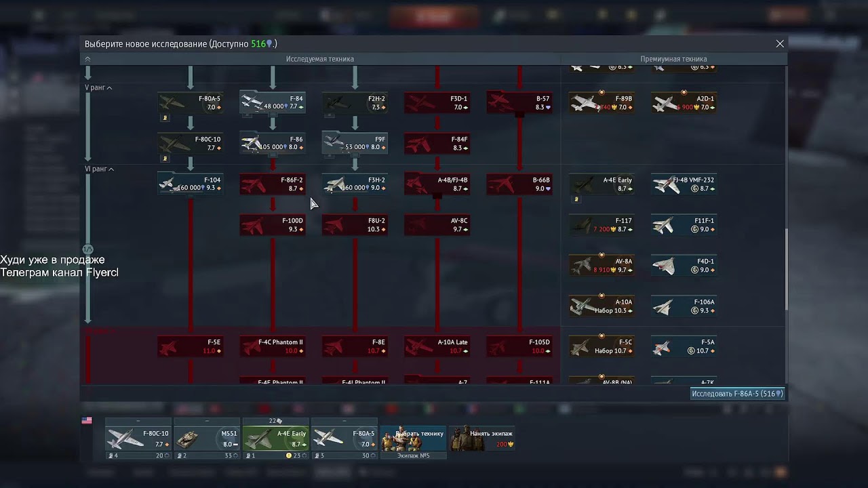Image resolution: width=868 pixels, height=488 pixels.
Task: Select the F-106A premium aircraft
Action: (x=684, y=306)
